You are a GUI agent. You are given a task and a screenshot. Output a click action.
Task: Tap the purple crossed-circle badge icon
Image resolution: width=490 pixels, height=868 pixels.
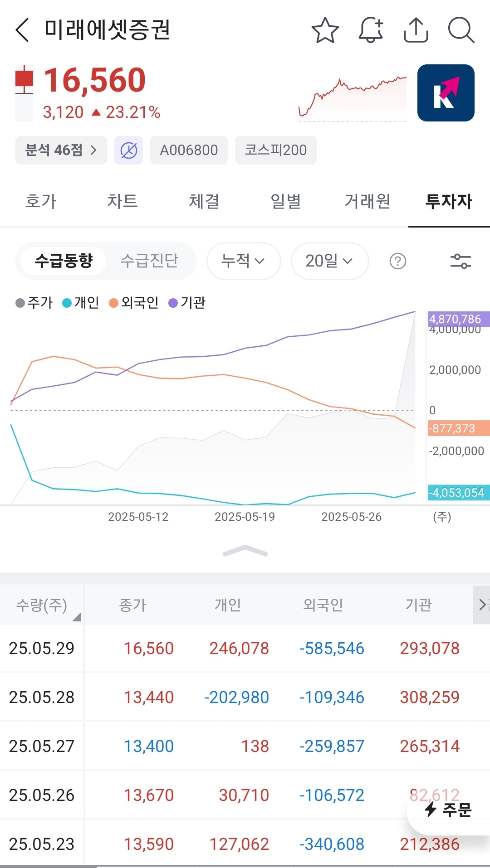pyautogui.click(x=128, y=150)
